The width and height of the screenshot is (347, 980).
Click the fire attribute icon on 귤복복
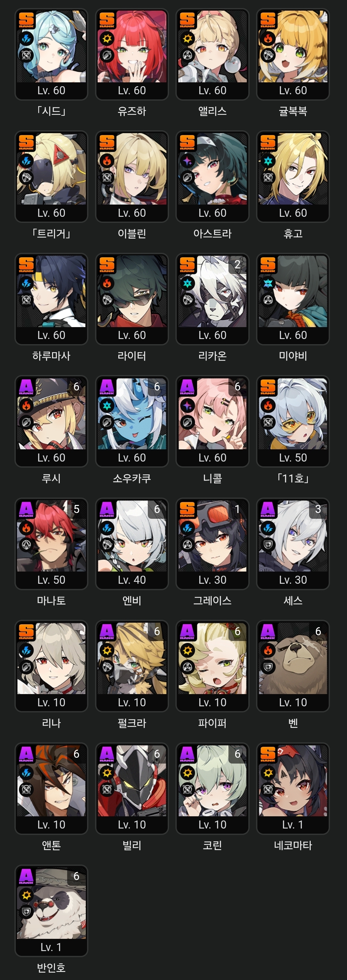[268, 39]
